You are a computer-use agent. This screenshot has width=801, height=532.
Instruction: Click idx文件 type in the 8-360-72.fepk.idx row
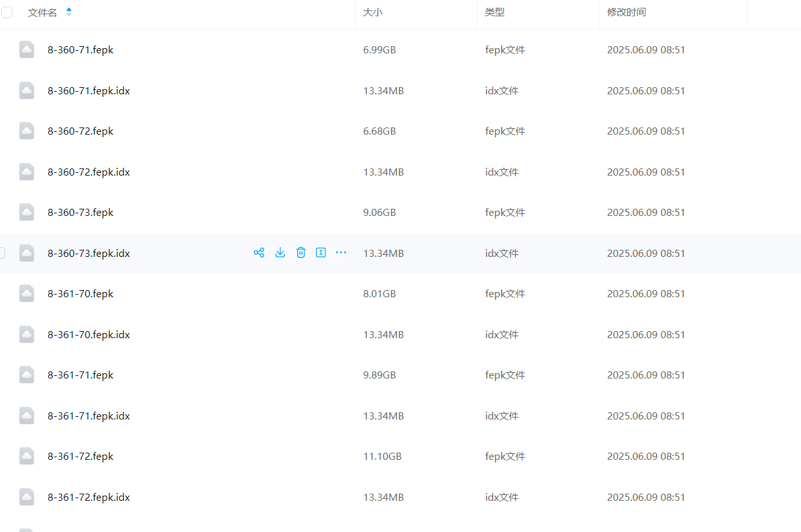(x=502, y=172)
